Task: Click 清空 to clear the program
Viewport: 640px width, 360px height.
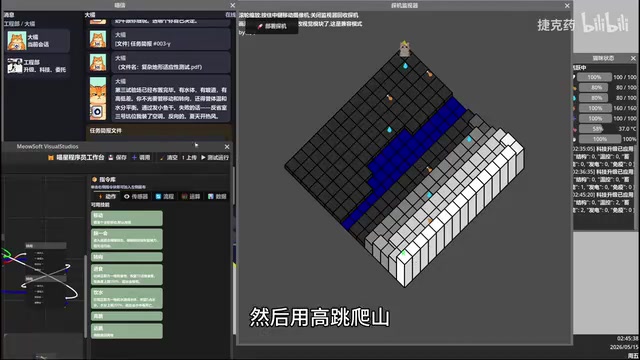Action: click(169, 158)
